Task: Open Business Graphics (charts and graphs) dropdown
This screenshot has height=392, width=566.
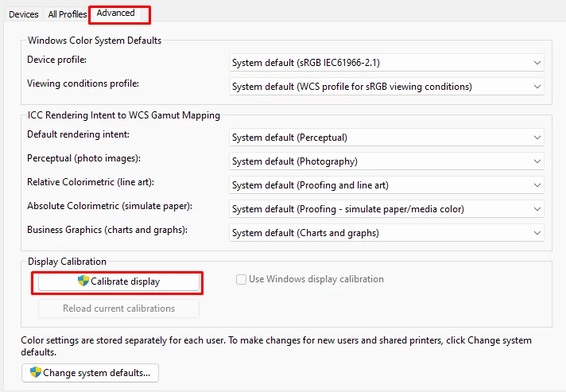Action: click(386, 233)
